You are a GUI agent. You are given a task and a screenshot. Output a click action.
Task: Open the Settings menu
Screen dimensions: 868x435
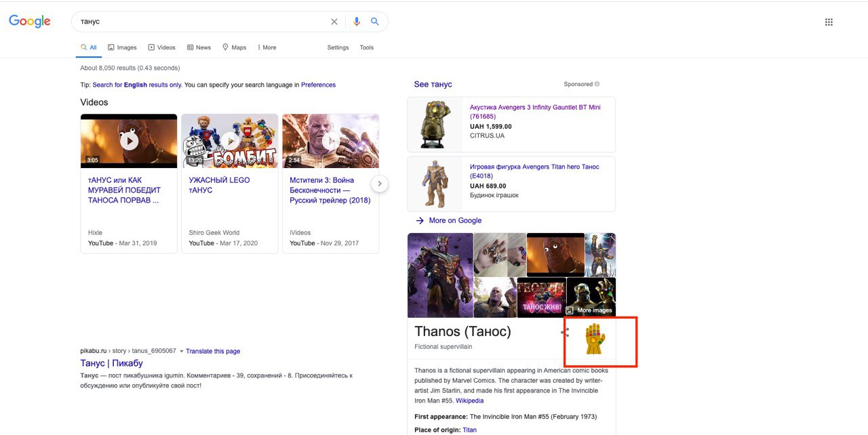pyautogui.click(x=338, y=47)
